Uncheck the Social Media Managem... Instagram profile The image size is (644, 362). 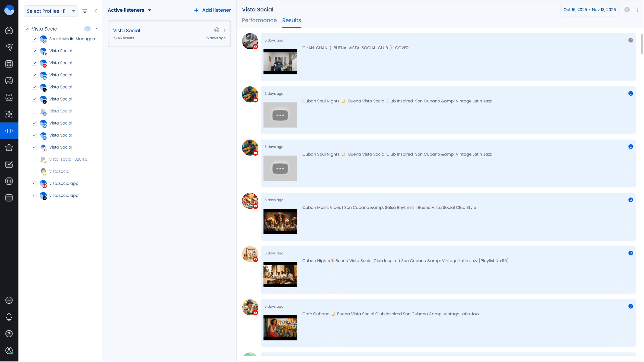click(x=34, y=39)
